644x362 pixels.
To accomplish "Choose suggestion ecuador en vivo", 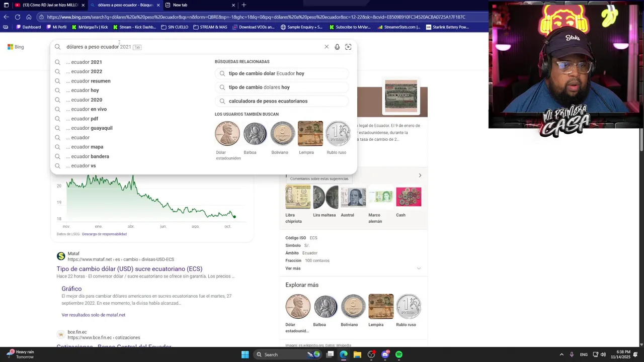I will [86, 109].
